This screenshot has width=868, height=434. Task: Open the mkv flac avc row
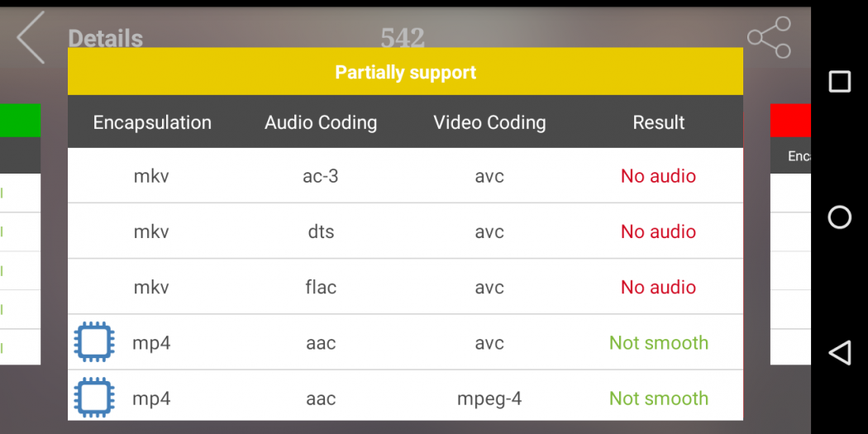pos(405,287)
